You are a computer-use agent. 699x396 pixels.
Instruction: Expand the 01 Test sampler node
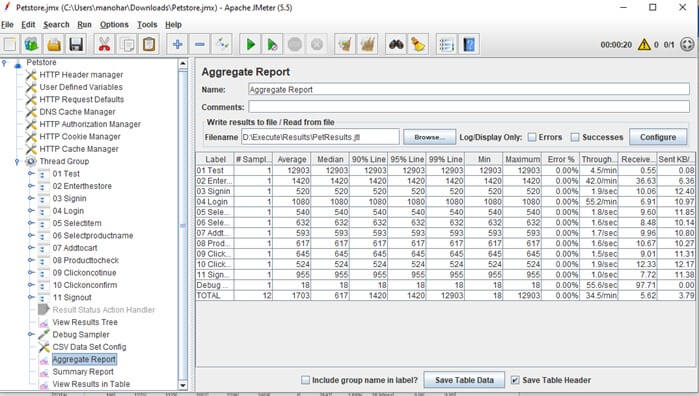click(30, 173)
